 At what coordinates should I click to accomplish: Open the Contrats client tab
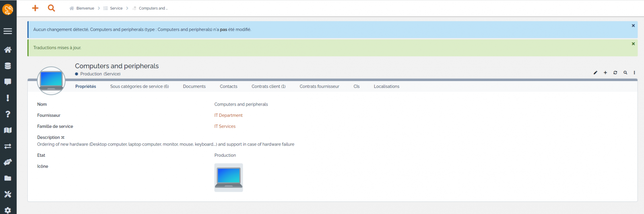pyautogui.click(x=268, y=86)
